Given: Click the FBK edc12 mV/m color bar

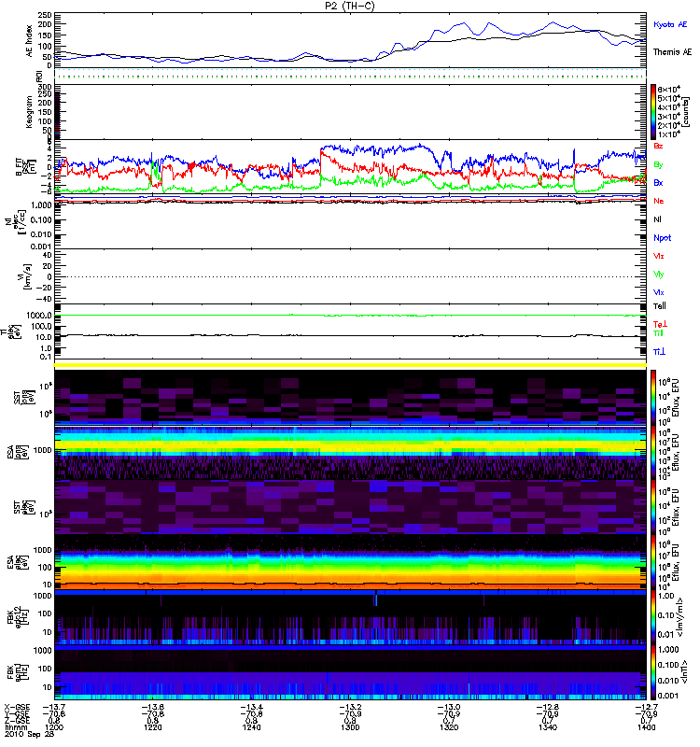Looking at the screenshot, I should coord(653,617).
